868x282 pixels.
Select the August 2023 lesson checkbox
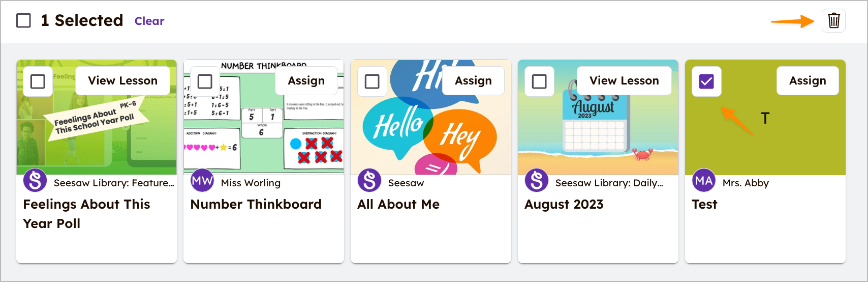point(539,81)
